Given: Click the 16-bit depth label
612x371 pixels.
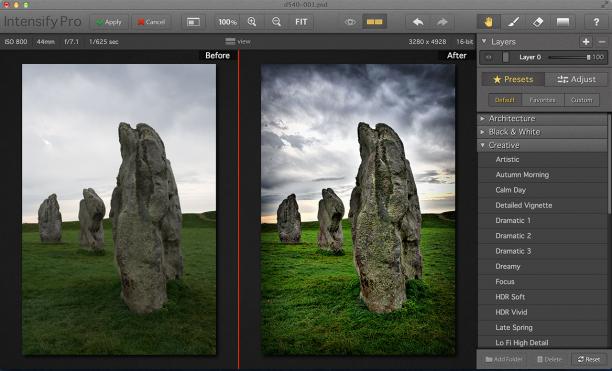Looking at the screenshot, I should (464, 41).
